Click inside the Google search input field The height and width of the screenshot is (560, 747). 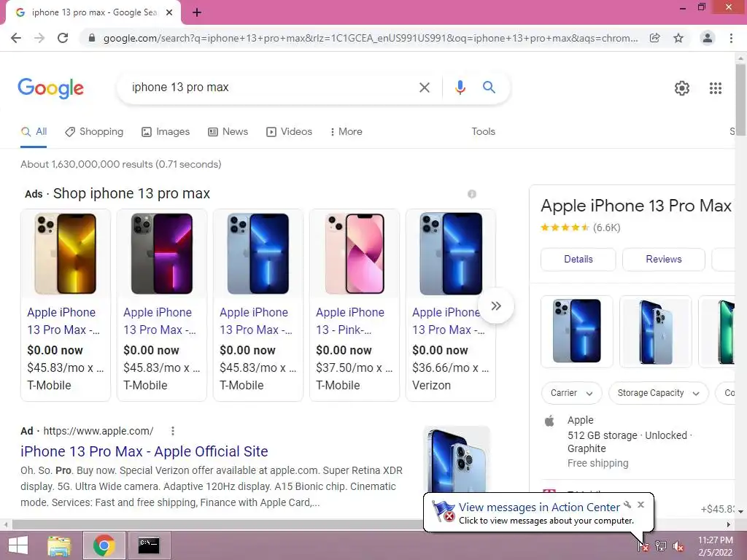(x=271, y=87)
